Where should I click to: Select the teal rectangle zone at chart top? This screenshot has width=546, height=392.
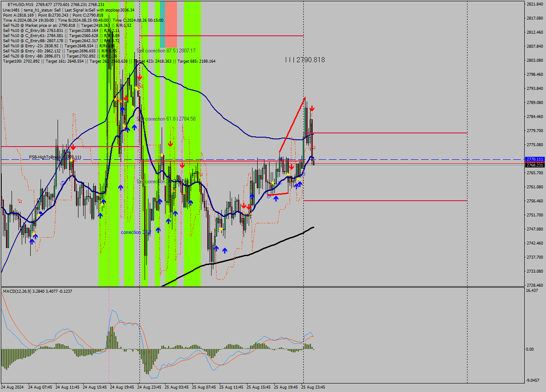click(163, 24)
